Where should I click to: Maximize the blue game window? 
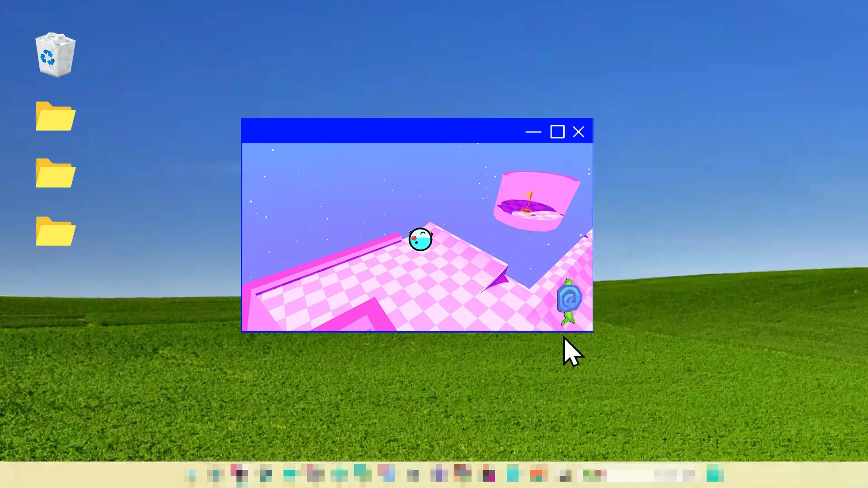click(x=557, y=132)
